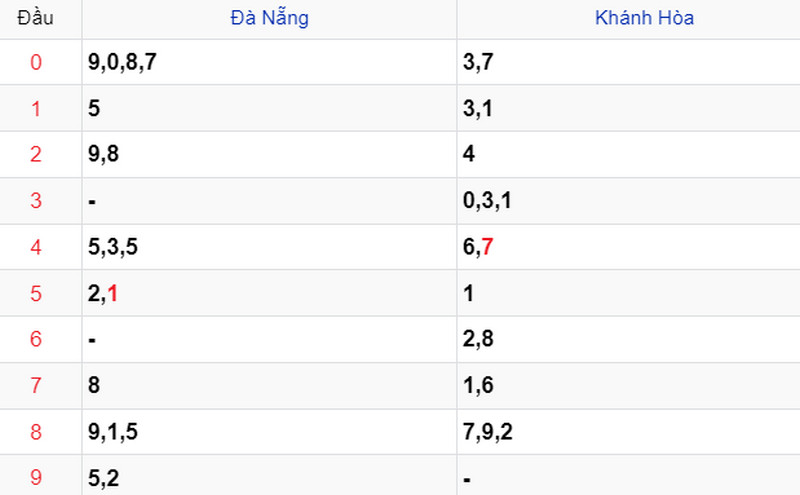Click the Khánh Hòa cell showing 7,9,2
800x495 pixels.
(629, 432)
